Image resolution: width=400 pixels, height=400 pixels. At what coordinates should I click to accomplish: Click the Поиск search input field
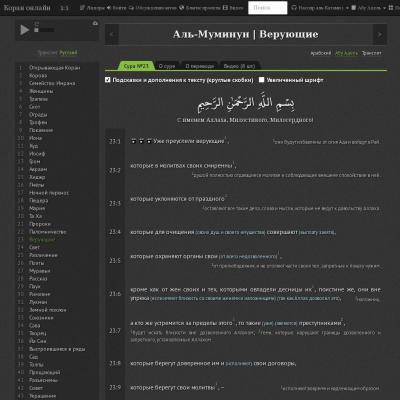(x=267, y=8)
